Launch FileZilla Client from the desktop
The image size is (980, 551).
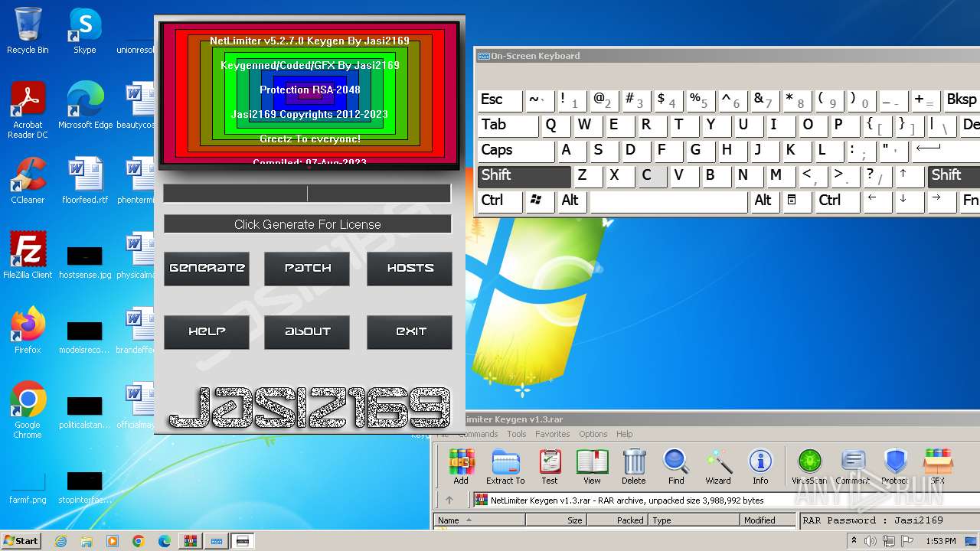tap(28, 256)
